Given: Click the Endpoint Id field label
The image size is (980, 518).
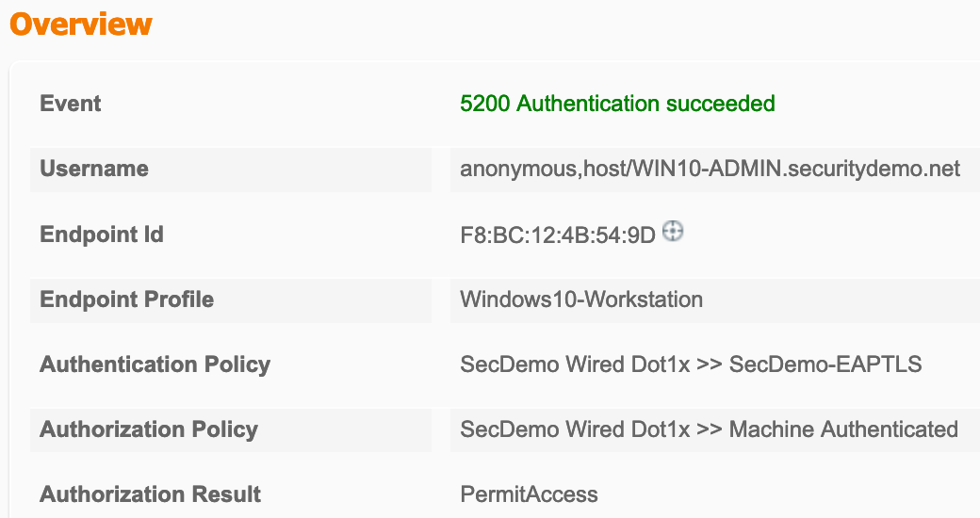Looking at the screenshot, I should (102, 235).
